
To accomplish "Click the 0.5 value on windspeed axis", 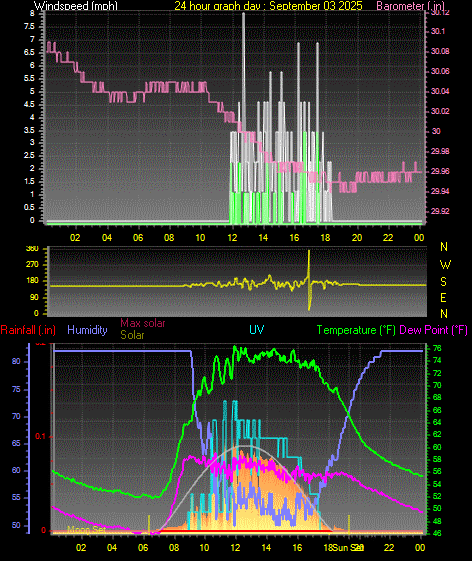I will tap(29, 208).
